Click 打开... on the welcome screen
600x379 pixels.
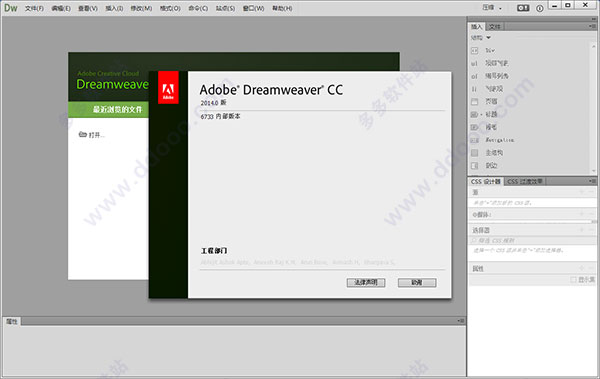tap(91, 135)
